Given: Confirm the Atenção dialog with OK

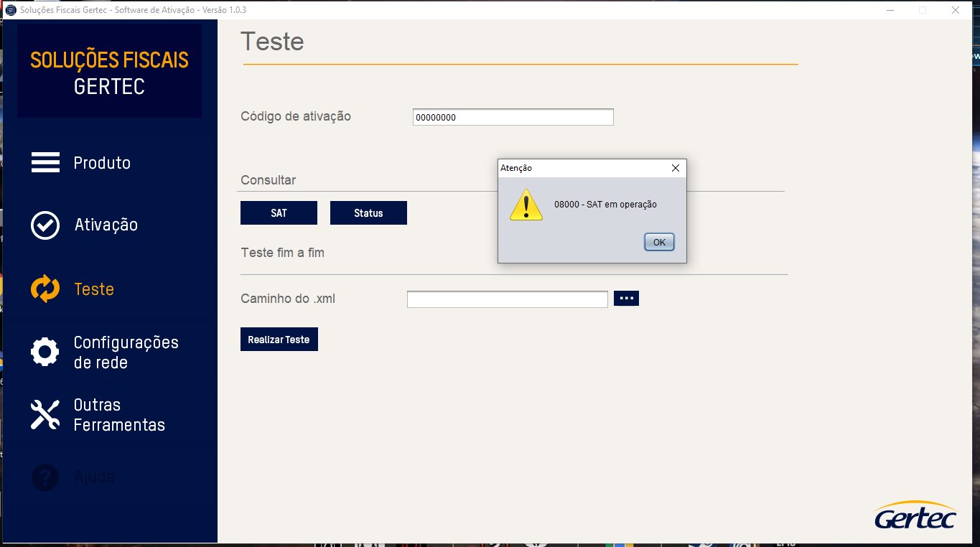Looking at the screenshot, I should (x=659, y=242).
